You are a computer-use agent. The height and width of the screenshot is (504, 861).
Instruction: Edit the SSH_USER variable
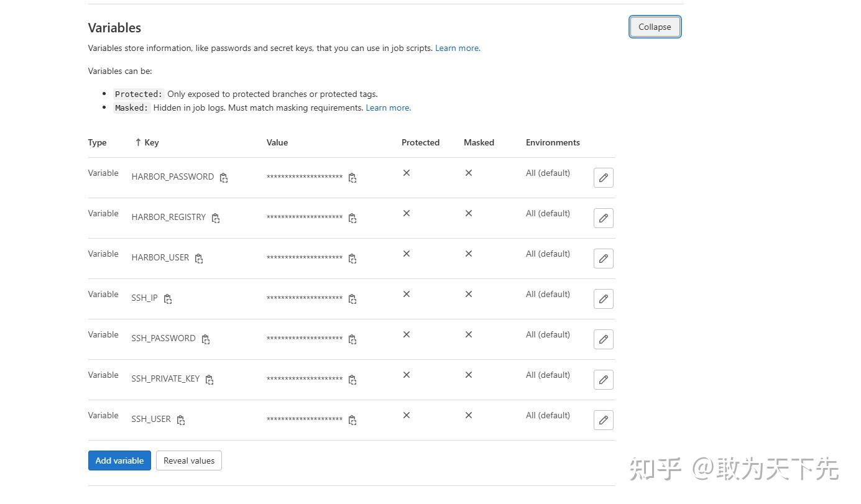coord(603,419)
